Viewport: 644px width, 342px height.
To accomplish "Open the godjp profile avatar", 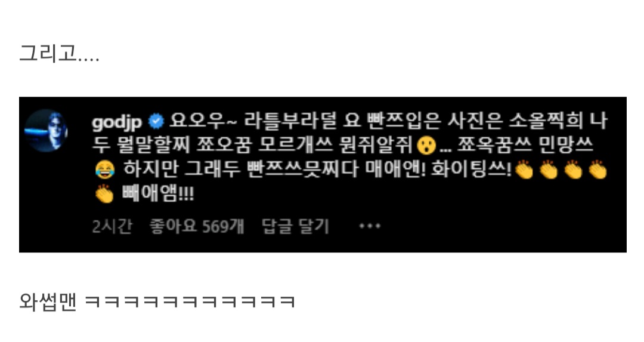I will pos(46,131).
